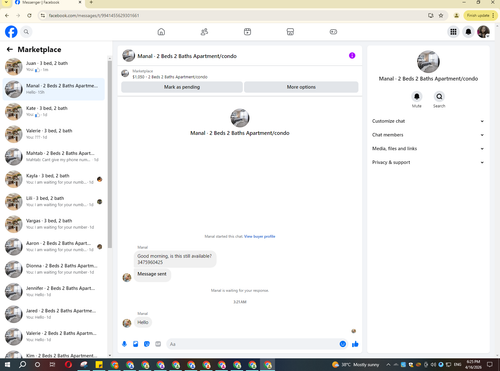Open the purple conversation information icon

pyautogui.click(x=352, y=56)
